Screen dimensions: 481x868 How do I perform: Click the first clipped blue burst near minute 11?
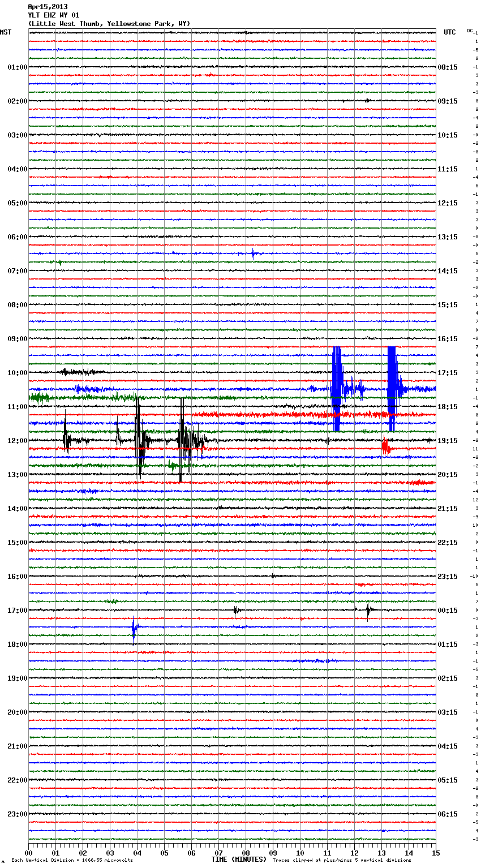click(337, 389)
